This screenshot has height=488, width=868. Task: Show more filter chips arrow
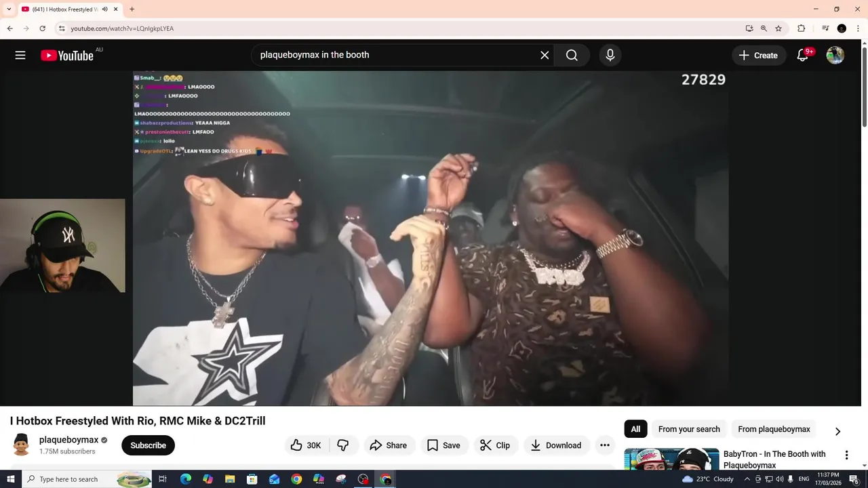[x=837, y=431]
